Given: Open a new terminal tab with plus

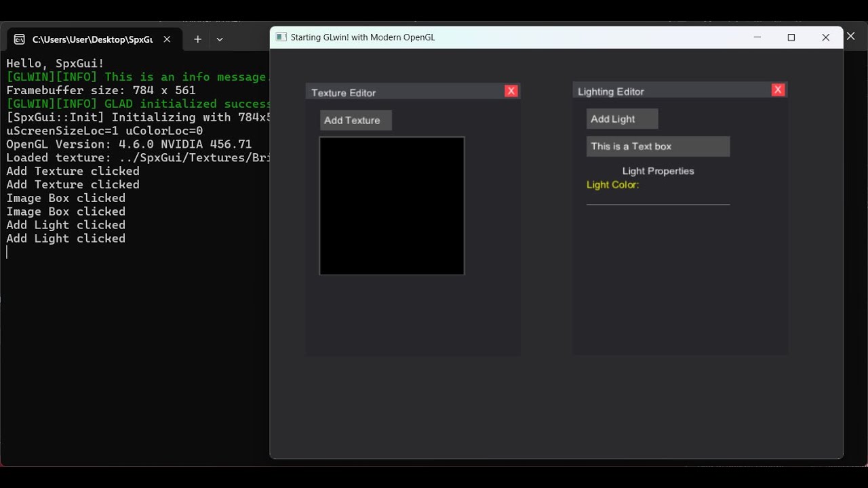Looking at the screenshot, I should (x=197, y=39).
